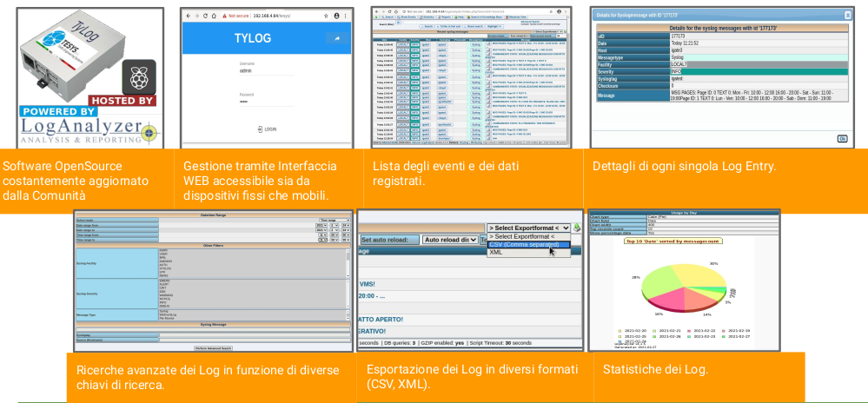Click the Source (Hostname) input field
868x403 pixels.
click(x=255, y=340)
